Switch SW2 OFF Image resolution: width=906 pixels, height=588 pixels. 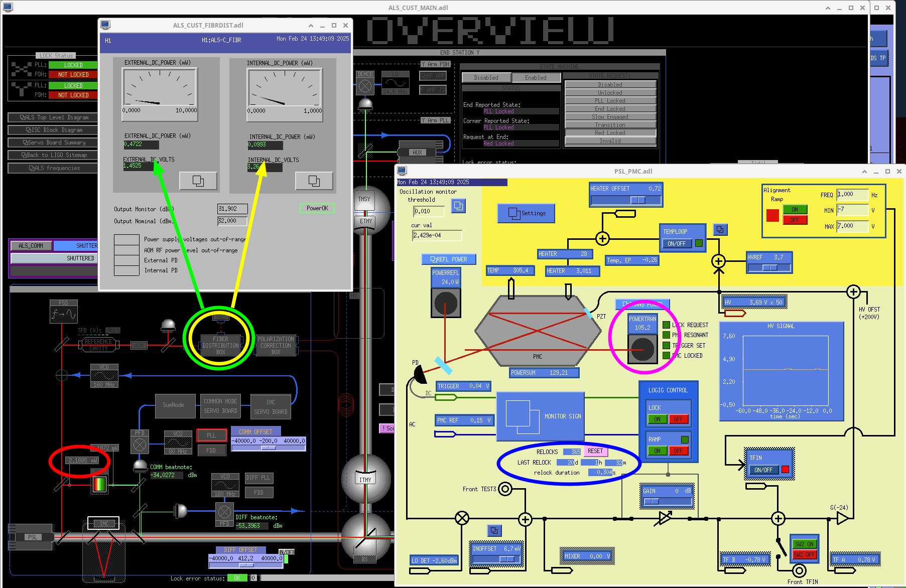(x=804, y=555)
